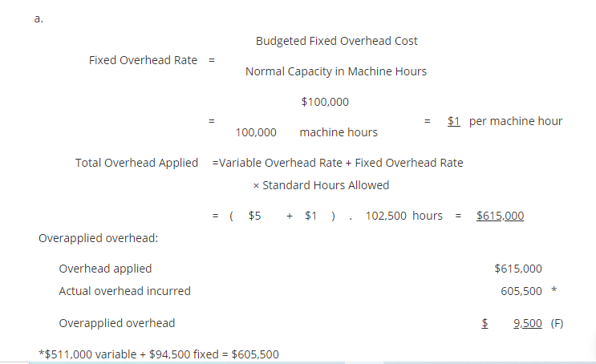Viewport: 596px width, 364px height.
Task: Click the "per machine hour" text
Action: 516,121
